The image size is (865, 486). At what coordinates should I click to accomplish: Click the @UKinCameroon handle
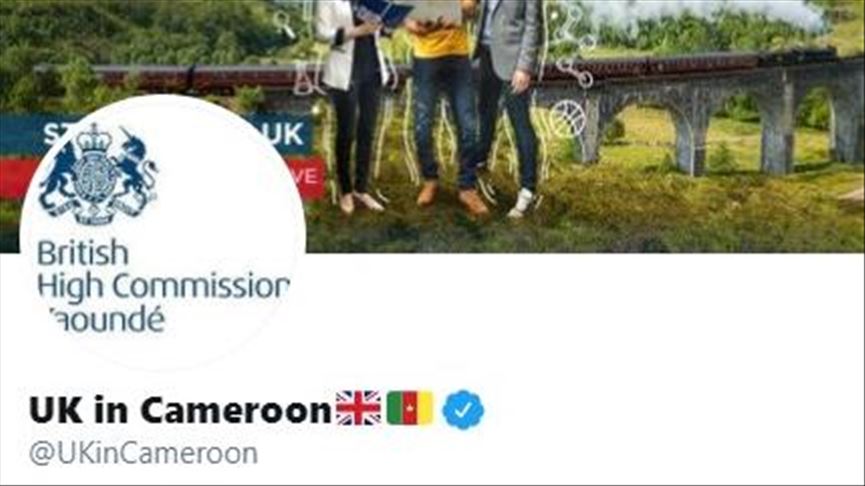coord(143,454)
